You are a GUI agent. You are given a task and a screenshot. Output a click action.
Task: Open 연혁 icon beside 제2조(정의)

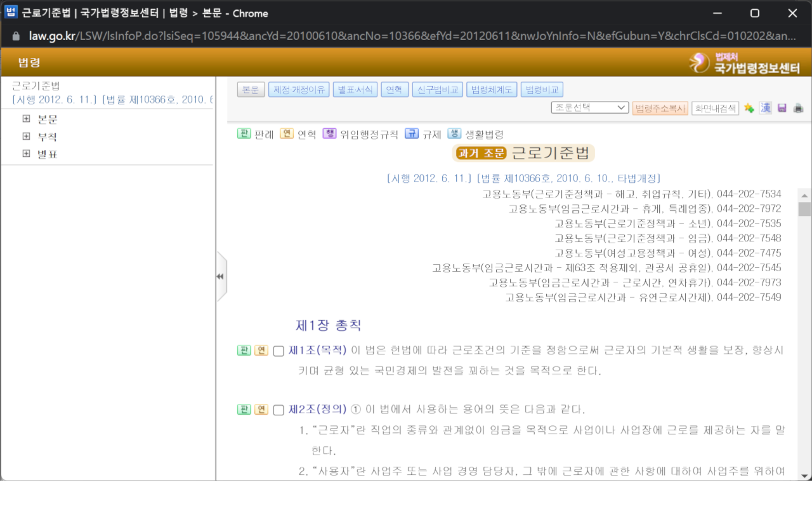[261, 410]
